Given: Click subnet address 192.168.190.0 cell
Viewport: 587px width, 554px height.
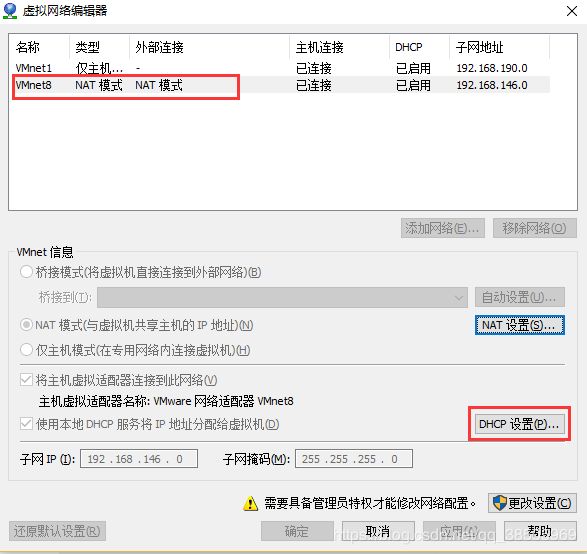Looking at the screenshot, I should tap(492, 68).
